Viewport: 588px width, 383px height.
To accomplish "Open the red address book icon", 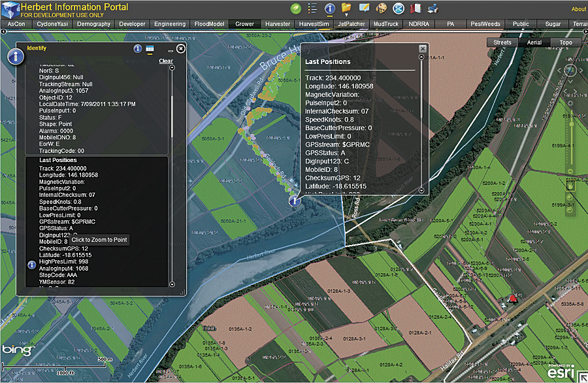I will 416,8.
